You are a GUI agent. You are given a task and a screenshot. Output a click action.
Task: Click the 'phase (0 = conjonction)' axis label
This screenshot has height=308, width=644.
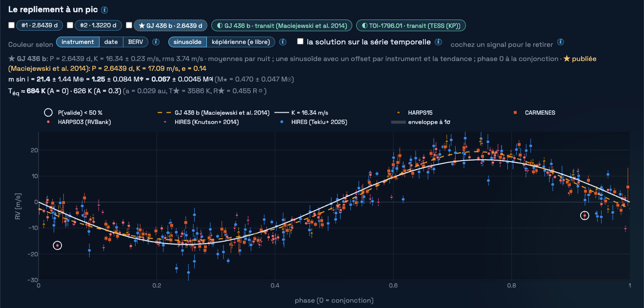(334, 300)
